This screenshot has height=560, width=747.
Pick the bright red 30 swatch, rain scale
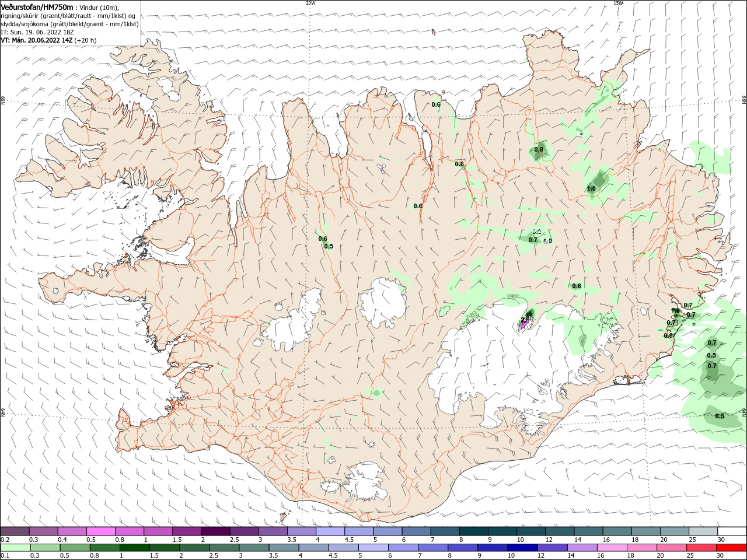[x=732, y=548]
